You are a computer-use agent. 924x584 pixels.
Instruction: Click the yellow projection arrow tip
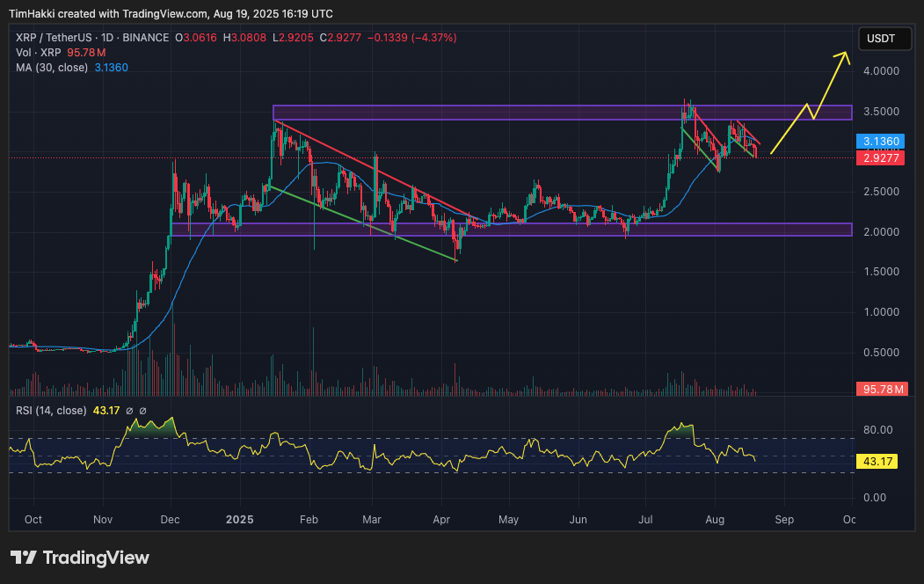pyautogui.click(x=845, y=55)
